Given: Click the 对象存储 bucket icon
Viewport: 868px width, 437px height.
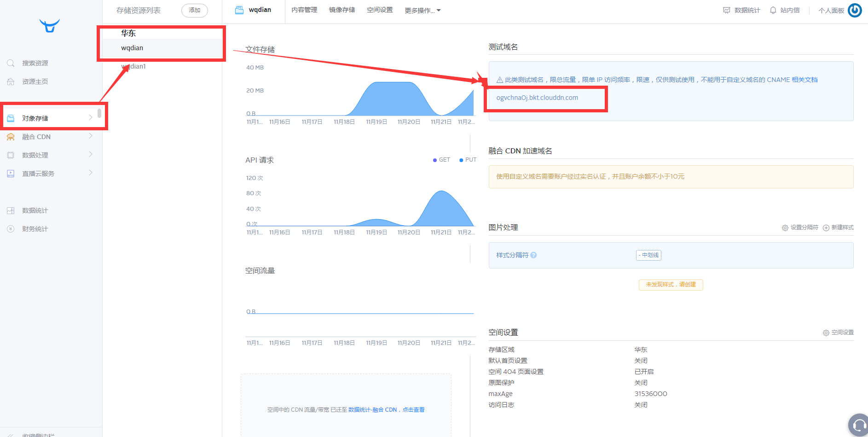Looking at the screenshot, I should 11,117.
